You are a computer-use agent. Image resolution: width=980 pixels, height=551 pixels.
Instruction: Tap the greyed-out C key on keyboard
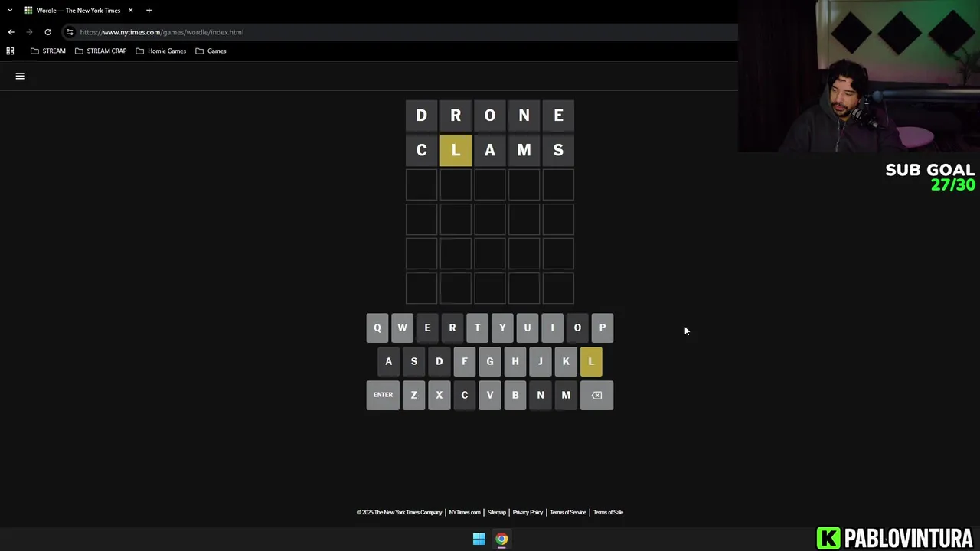pyautogui.click(x=464, y=395)
